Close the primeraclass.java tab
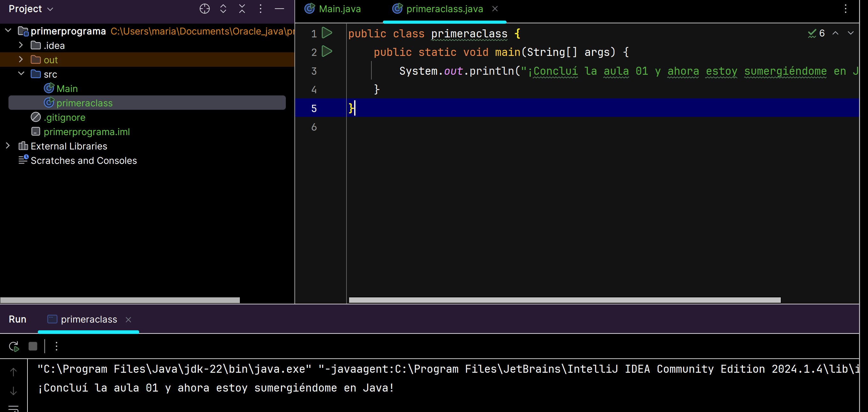Image resolution: width=868 pixels, height=412 pixels. tap(495, 9)
